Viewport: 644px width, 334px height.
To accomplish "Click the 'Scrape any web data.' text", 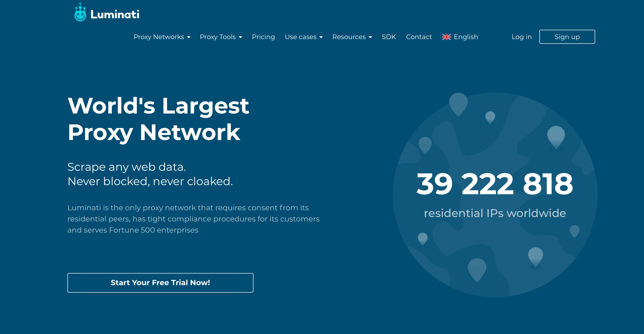I will tap(126, 167).
